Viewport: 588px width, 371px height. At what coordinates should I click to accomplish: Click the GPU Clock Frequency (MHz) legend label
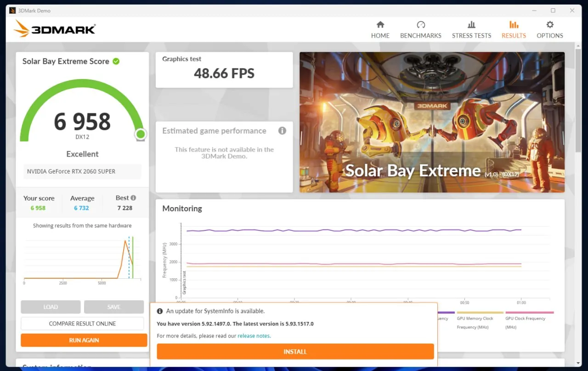(x=526, y=323)
